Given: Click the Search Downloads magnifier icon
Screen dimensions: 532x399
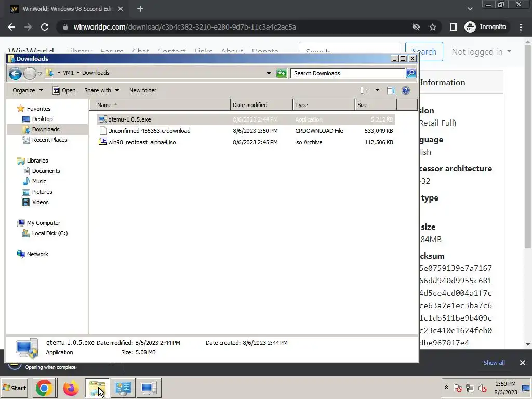Looking at the screenshot, I should (x=411, y=73).
